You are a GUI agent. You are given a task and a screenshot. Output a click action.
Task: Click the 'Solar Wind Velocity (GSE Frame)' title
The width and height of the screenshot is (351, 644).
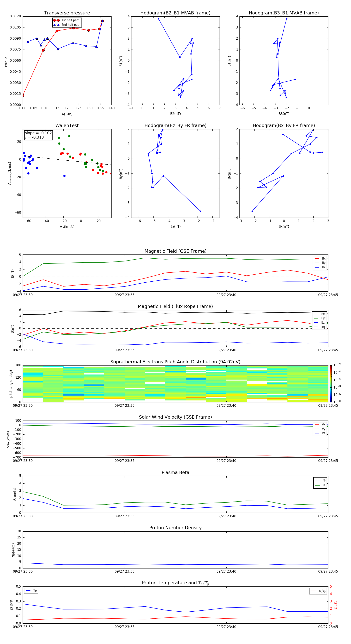(175, 417)
